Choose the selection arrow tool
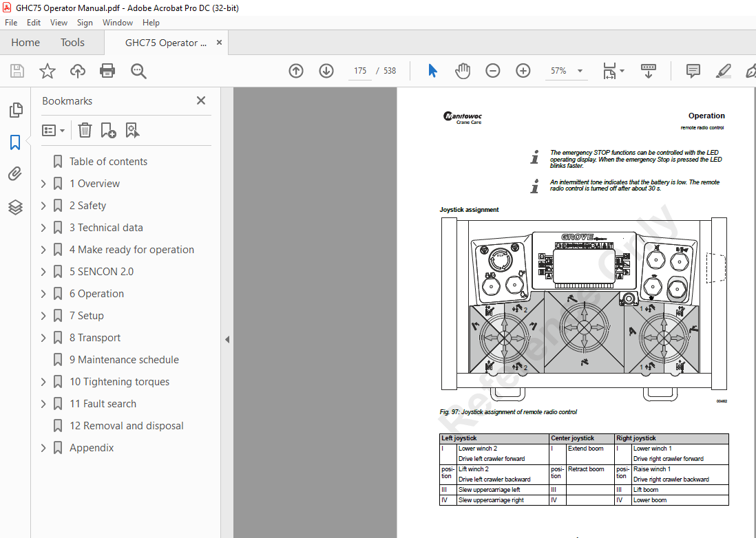This screenshot has width=756, height=538. tap(432, 71)
